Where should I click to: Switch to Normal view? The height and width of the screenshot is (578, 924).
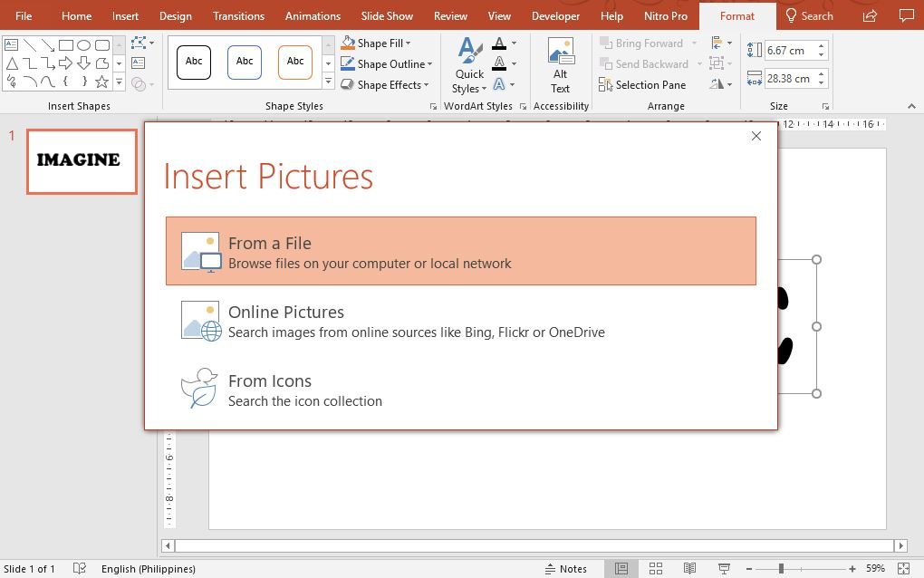click(x=621, y=569)
